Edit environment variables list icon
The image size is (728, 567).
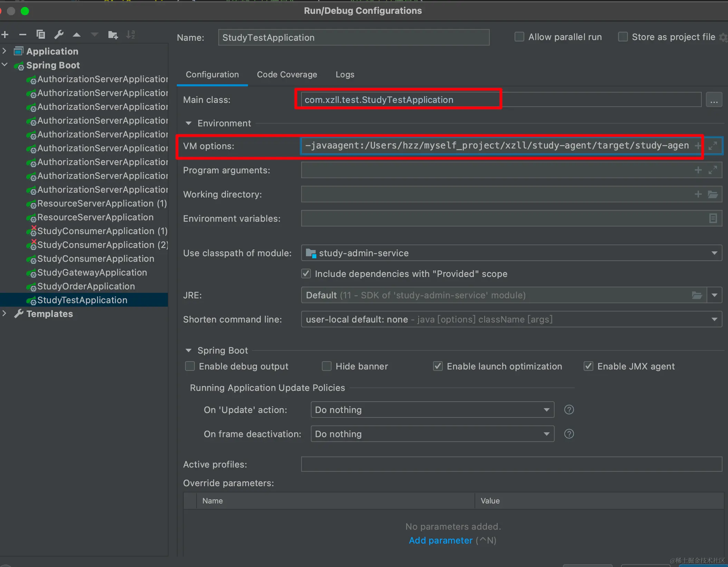pos(713,218)
